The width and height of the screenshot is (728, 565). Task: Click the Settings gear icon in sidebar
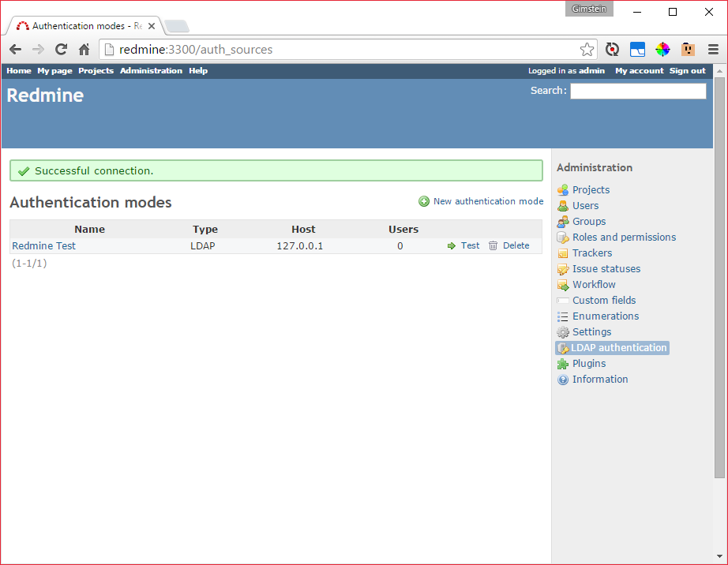563,332
